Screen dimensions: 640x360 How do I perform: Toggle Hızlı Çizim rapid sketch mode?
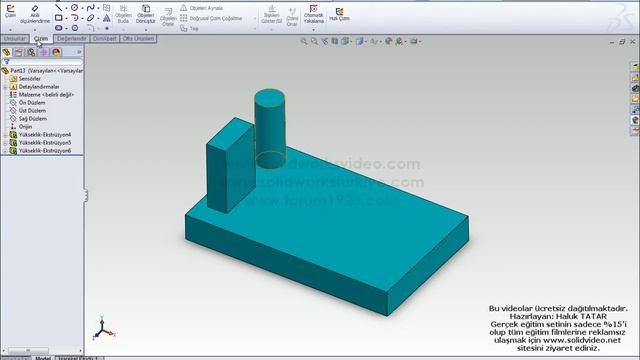coord(339,14)
